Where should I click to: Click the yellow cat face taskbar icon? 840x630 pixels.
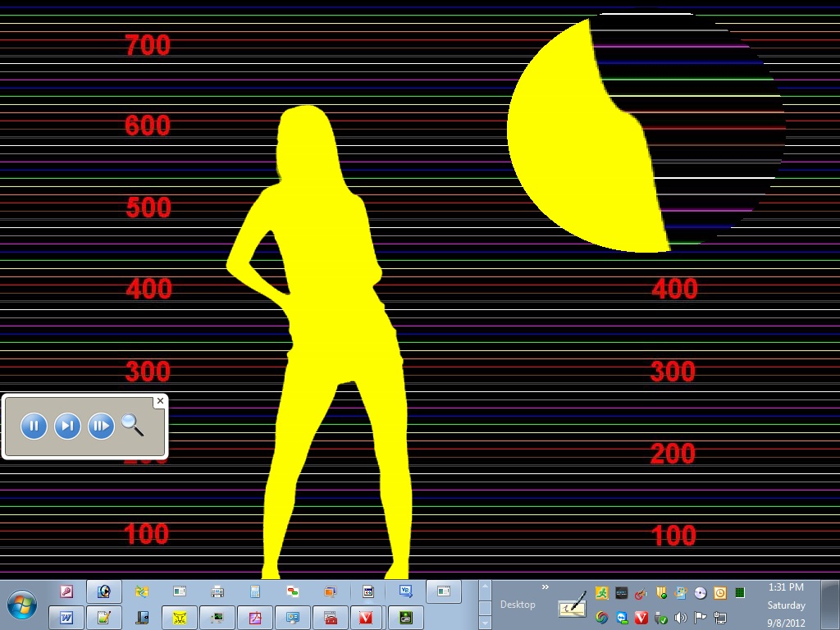pos(180,618)
